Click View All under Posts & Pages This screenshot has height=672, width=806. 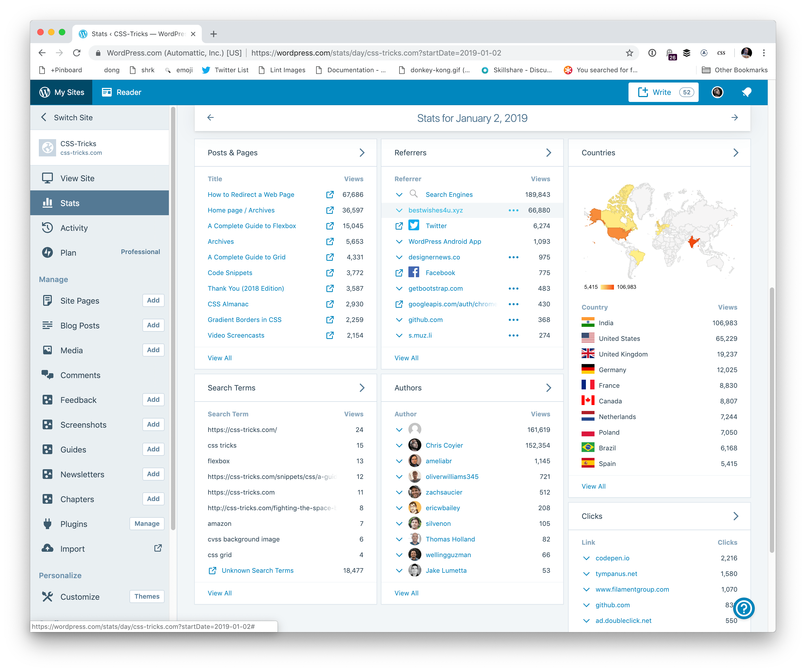click(220, 358)
